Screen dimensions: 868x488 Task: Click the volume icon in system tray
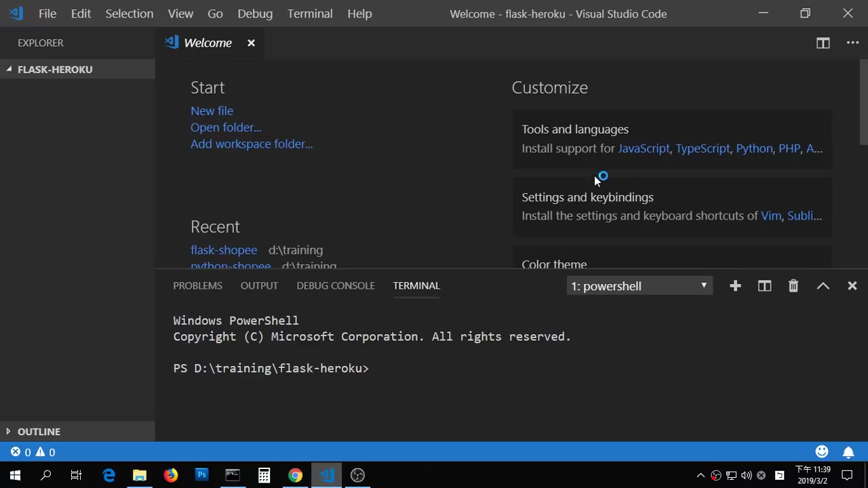pos(746,475)
